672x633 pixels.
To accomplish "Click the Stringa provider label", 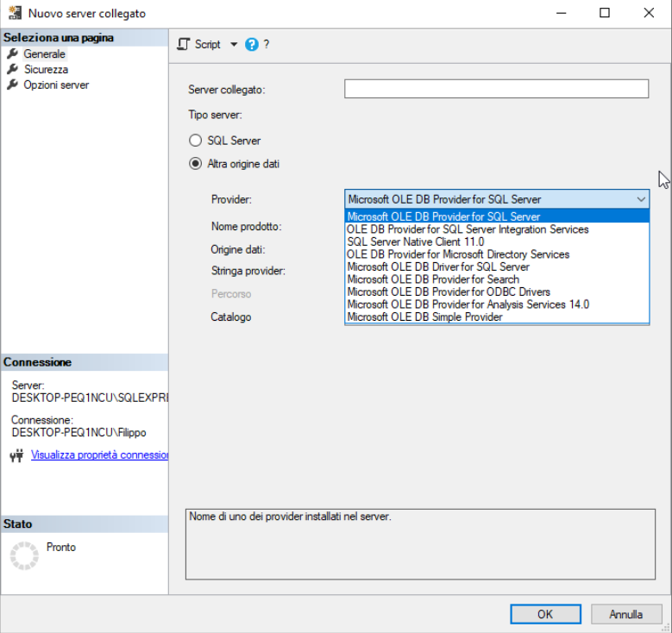I will tap(248, 271).
